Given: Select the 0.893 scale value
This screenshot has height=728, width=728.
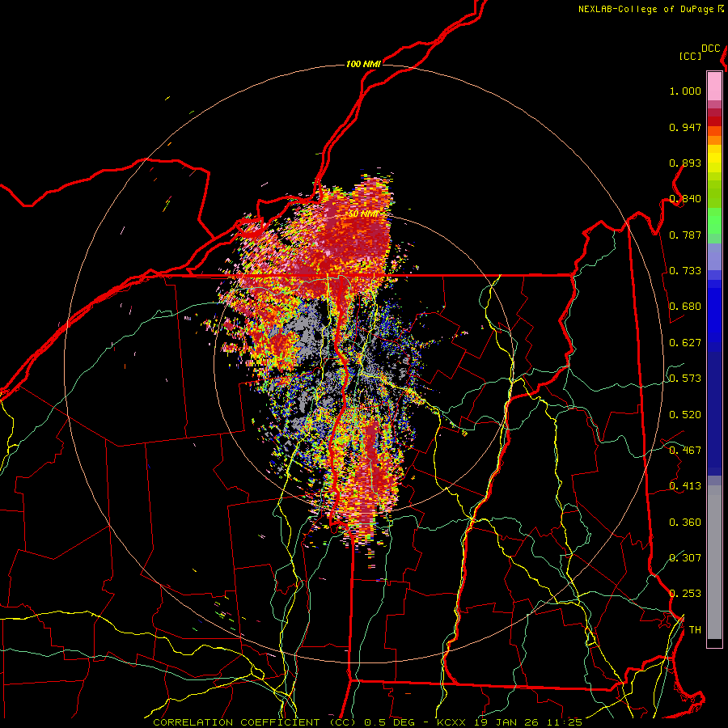Looking at the screenshot, I should [x=685, y=163].
